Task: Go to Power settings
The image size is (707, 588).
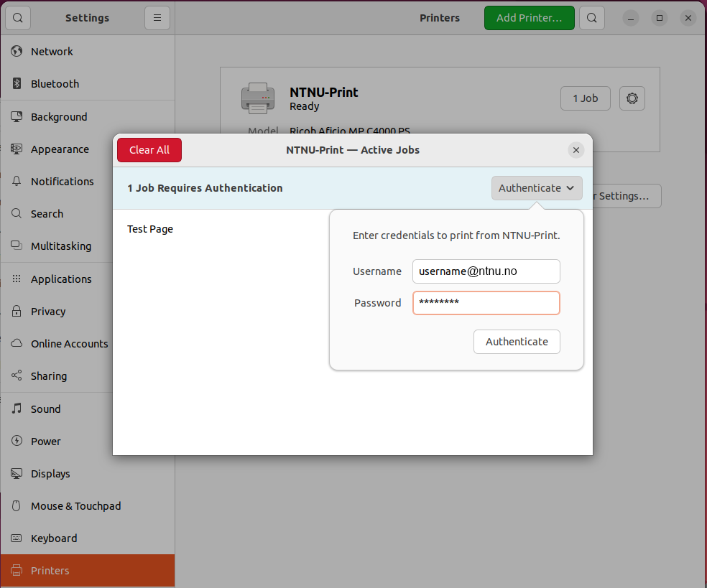Action: coord(88,441)
